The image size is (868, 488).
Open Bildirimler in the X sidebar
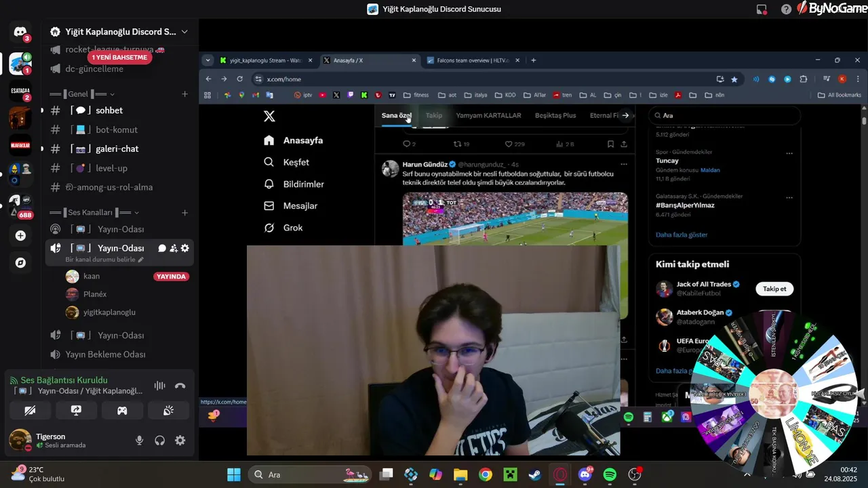tap(294, 184)
